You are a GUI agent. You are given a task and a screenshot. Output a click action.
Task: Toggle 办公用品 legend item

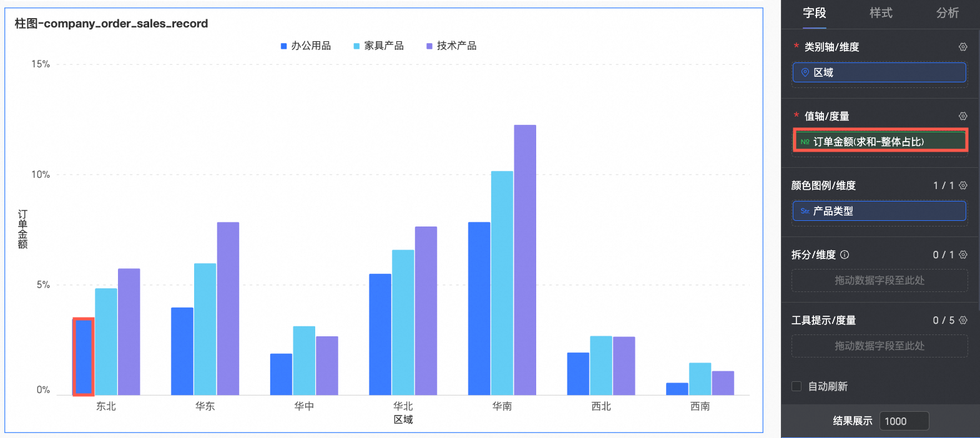306,46
